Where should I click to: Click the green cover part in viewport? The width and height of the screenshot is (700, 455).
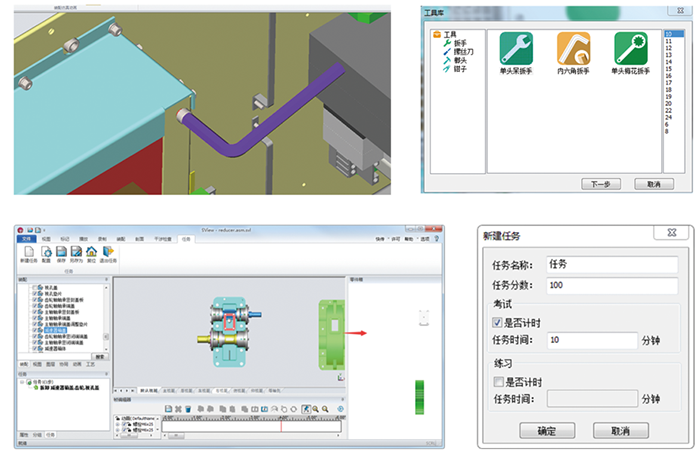[x=332, y=335]
